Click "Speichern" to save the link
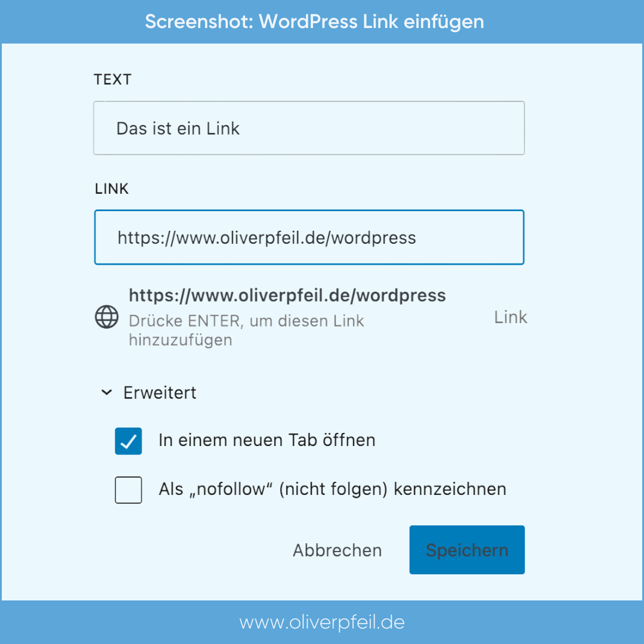The height and width of the screenshot is (644, 644). (467, 550)
